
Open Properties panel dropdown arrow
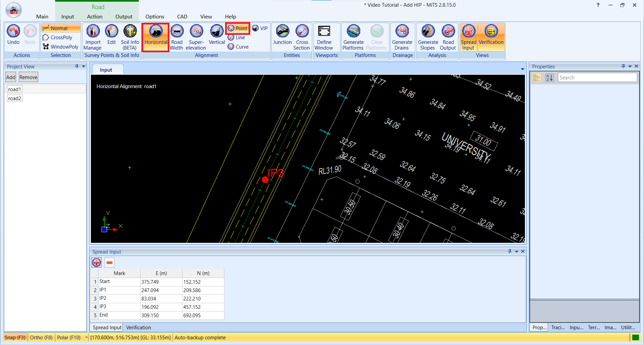630,66
